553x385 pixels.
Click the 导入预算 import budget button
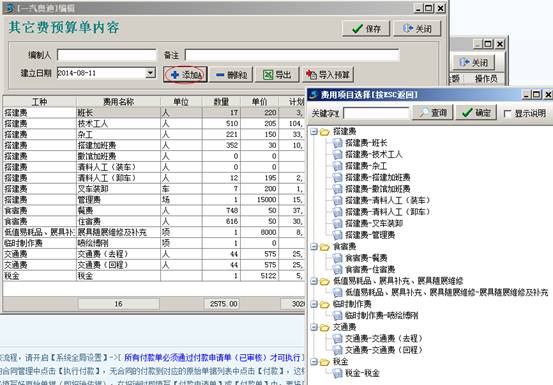(x=328, y=74)
